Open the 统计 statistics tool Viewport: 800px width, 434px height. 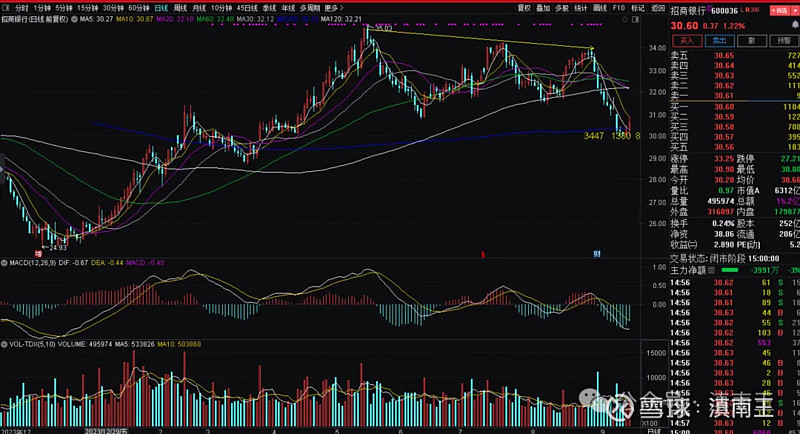(x=581, y=8)
